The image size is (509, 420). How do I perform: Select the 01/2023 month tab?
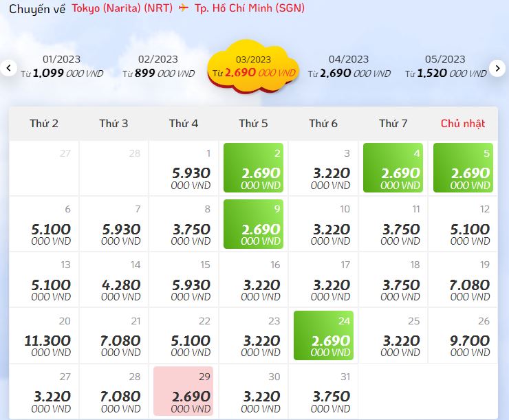click(62, 67)
